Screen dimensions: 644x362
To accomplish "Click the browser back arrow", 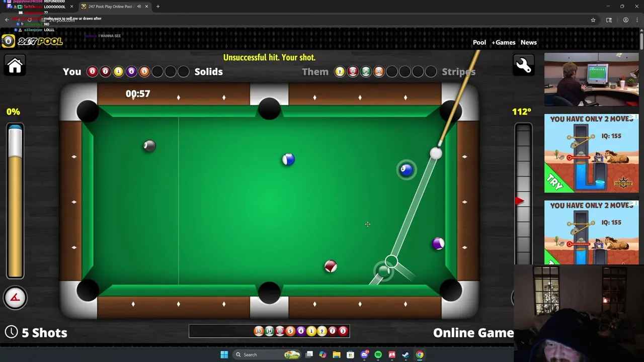I will tap(7, 20).
